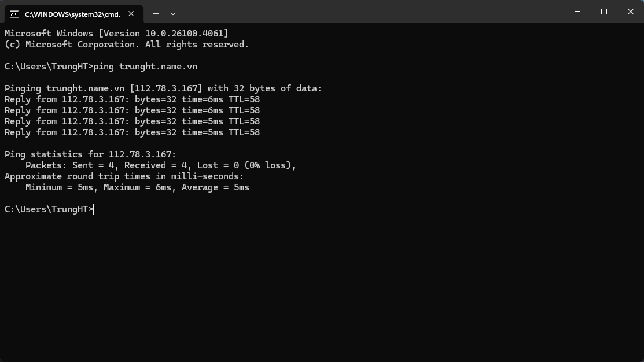Select the C:\WINDOWS\system32\cmd tab title
This screenshot has width=644, height=362.
tap(72, 13)
